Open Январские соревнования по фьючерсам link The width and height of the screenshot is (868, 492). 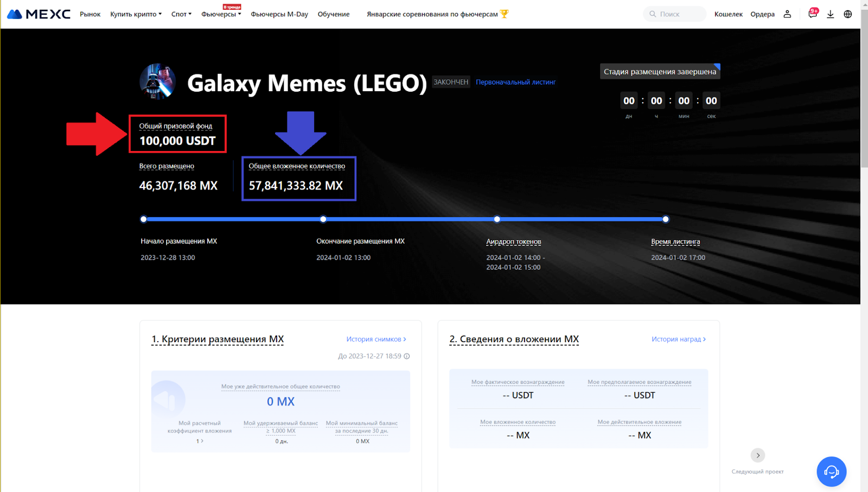(x=437, y=14)
